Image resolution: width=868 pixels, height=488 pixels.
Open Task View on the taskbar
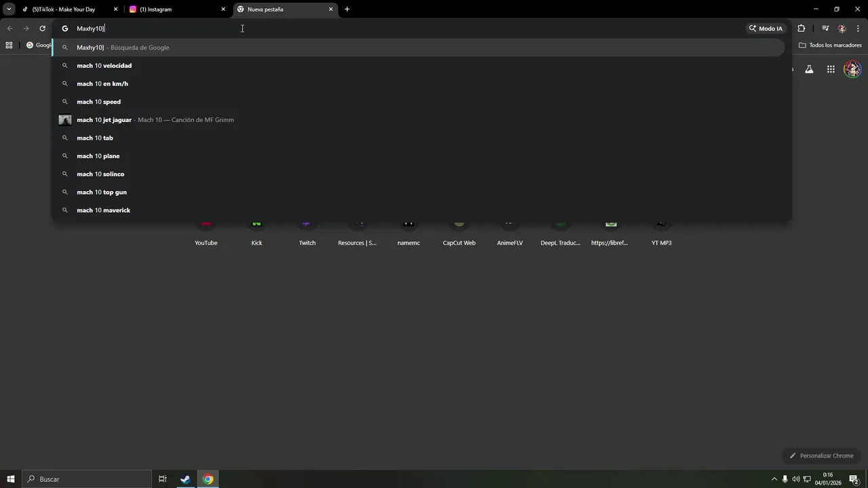[163, 479]
